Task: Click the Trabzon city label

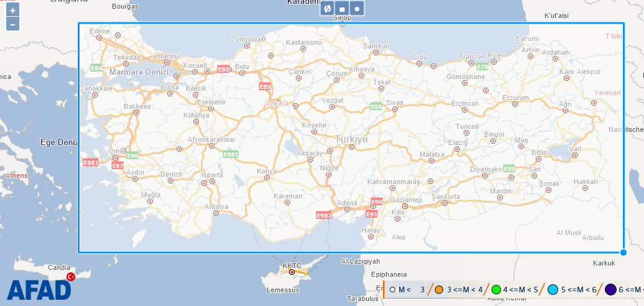Action: (x=471, y=57)
